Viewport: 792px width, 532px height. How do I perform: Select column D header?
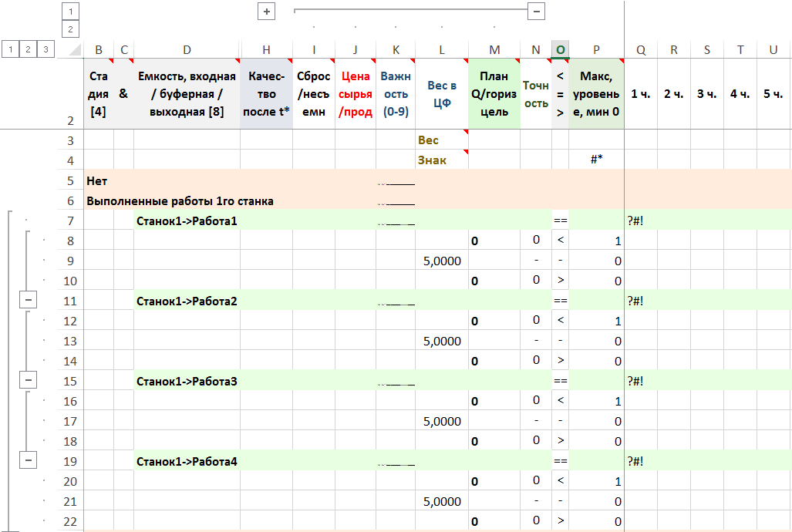pos(187,50)
